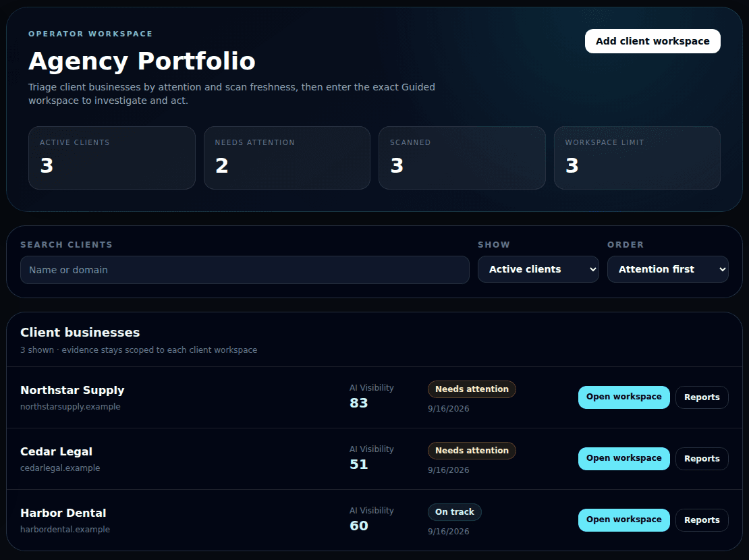Click Needs attention badge on Northstar Supply

tap(472, 389)
